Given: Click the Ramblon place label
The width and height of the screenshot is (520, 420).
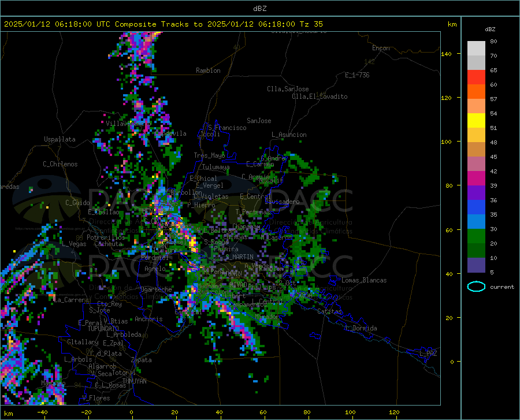Looking at the screenshot, I should click(x=208, y=70).
